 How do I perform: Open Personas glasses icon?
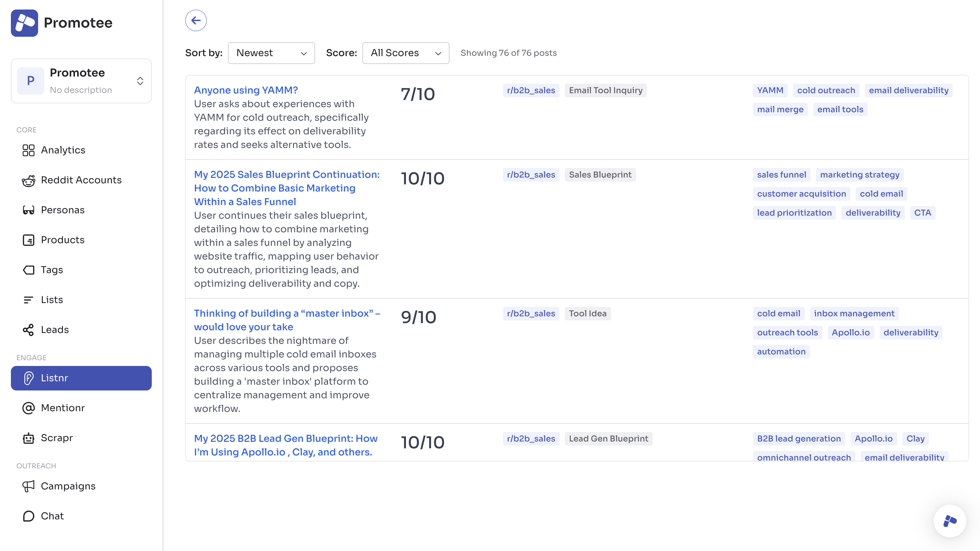[x=28, y=210]
